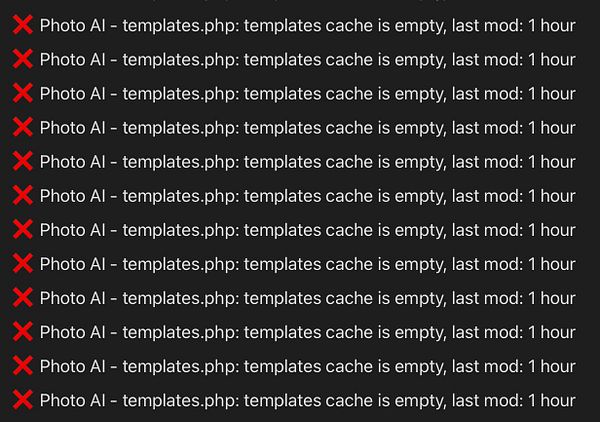Open the second templates cache is empty message
Image resolution: width=600 pixels, height=422 pixels.
click(x=308, y=60)
